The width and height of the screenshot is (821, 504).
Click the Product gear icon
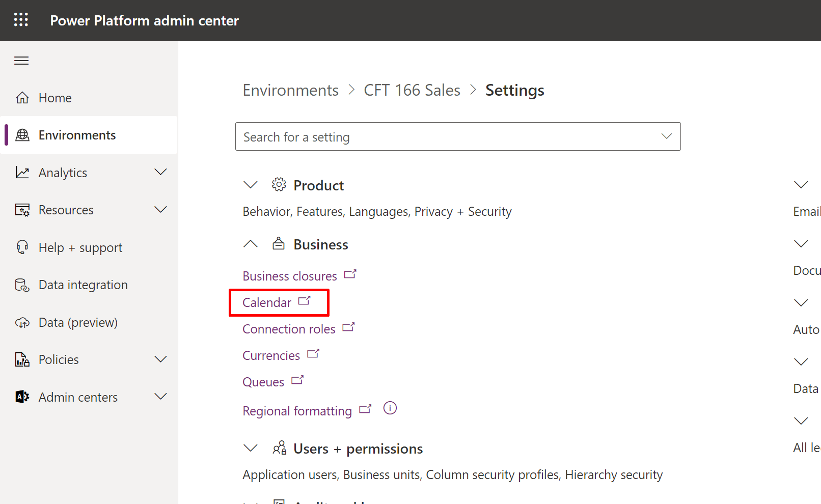(279, 185)
